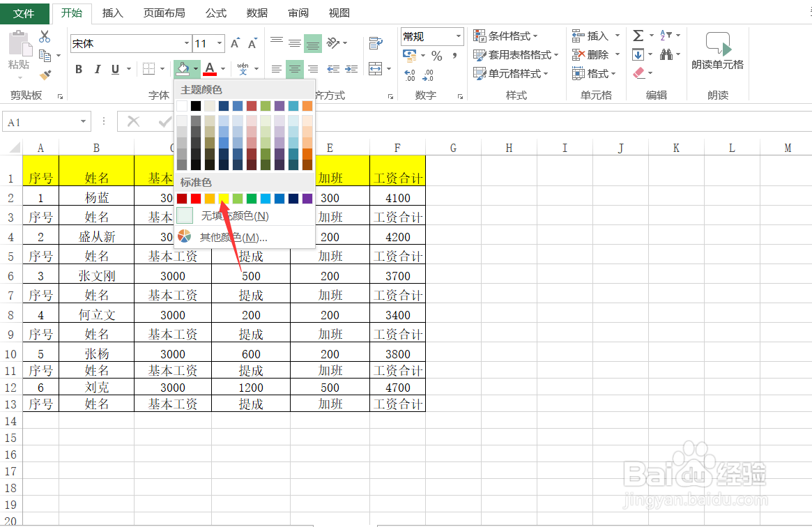This screenshot has height=527, width=812.
Task: Toggle underline formatting
Action: tap(115, 69)
